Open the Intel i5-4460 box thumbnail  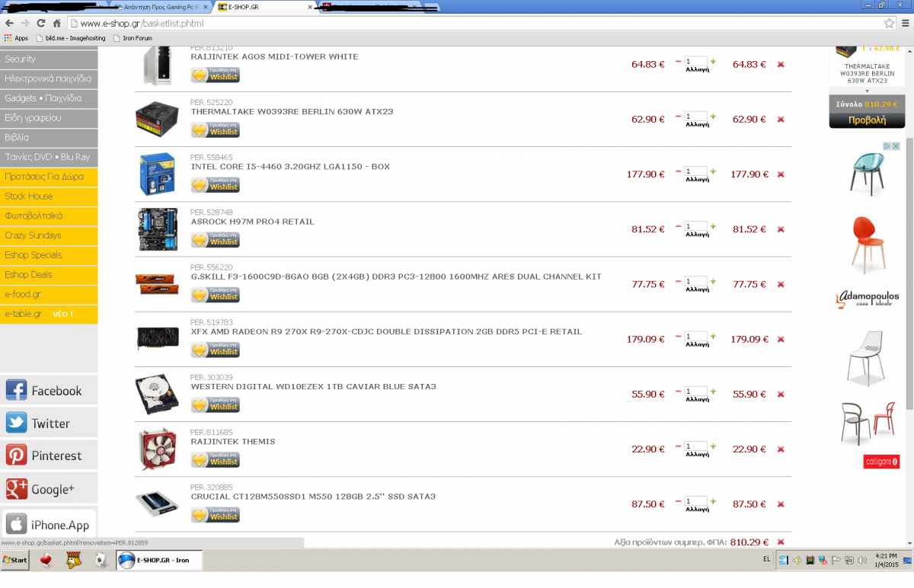[157, 174]
